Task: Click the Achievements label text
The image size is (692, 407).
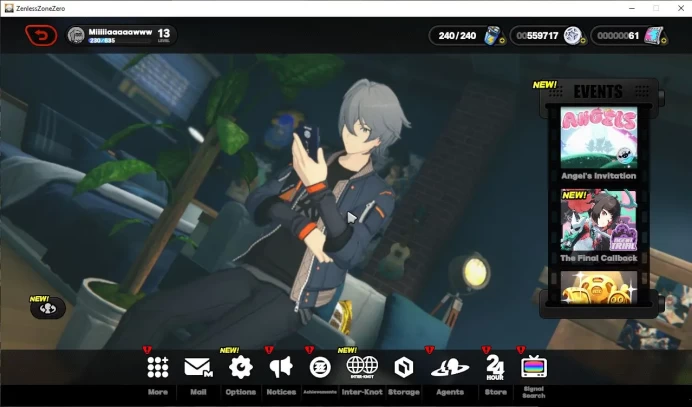Action: (x=320, y=392)
